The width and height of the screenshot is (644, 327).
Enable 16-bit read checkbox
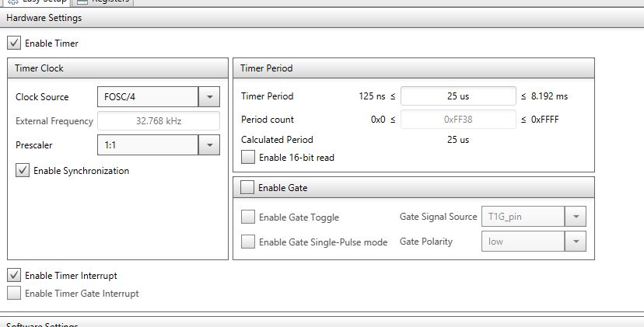click(x=248, y=157)
